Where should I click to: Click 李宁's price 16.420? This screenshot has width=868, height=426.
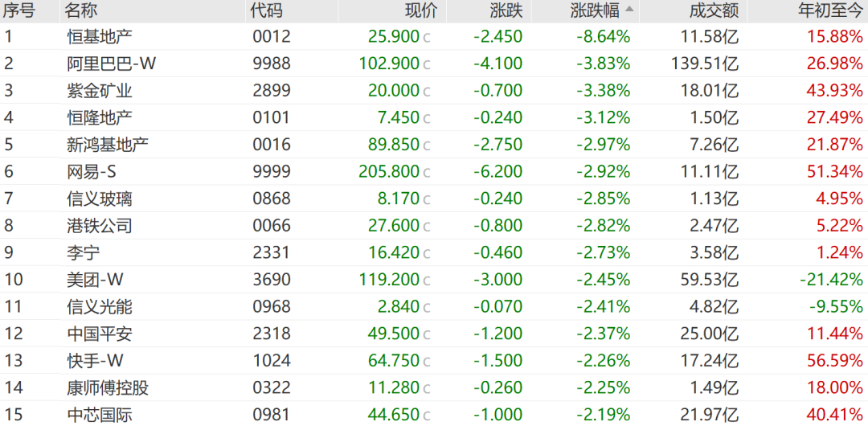pos(394,252)
